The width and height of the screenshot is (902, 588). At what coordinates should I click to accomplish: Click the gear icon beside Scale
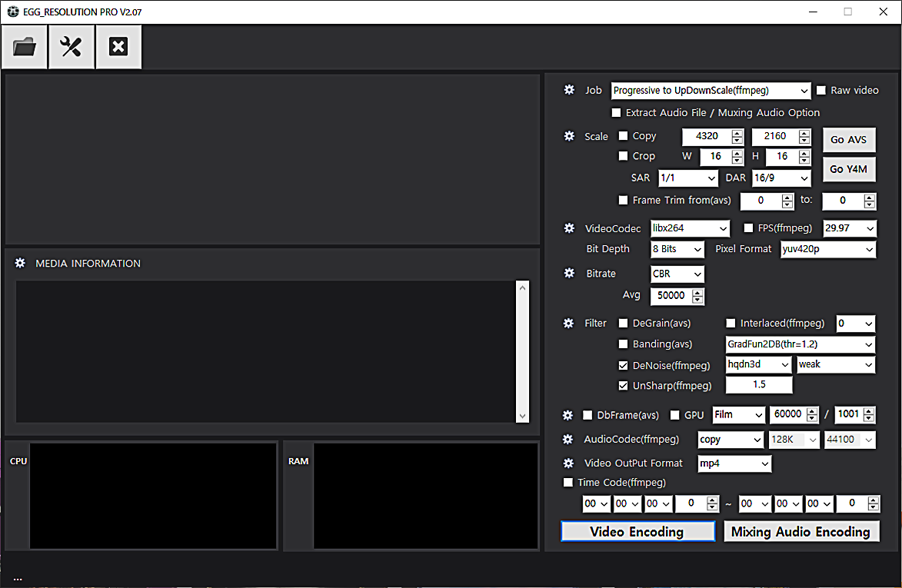coord(569,136)
